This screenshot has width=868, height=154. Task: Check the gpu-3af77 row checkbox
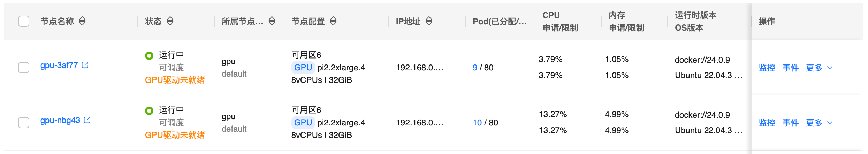[x=24, y=67]
